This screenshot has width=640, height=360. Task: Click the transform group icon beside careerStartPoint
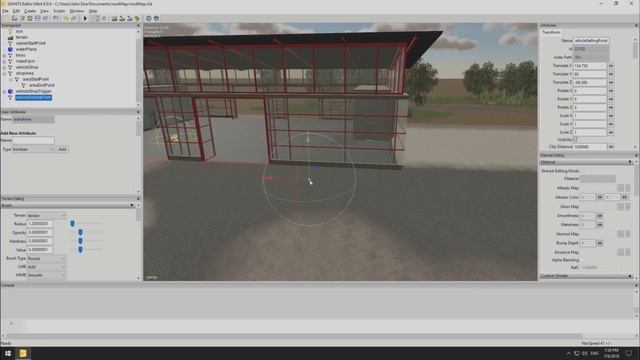click(11, 43)
